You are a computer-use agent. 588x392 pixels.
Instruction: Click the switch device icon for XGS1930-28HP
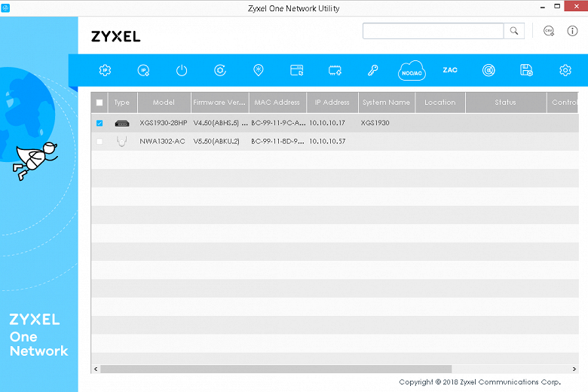click(x=122, y=123)
